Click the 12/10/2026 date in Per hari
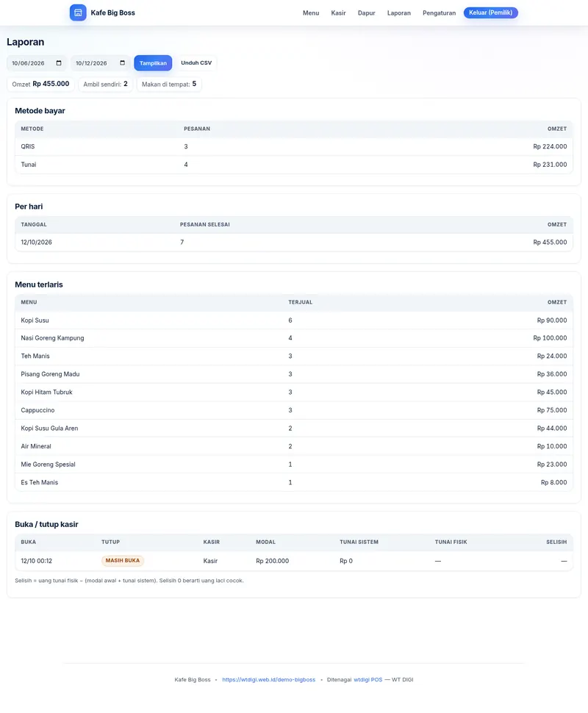The width and height of the screenshot is (588, 713). click(36, 243)
